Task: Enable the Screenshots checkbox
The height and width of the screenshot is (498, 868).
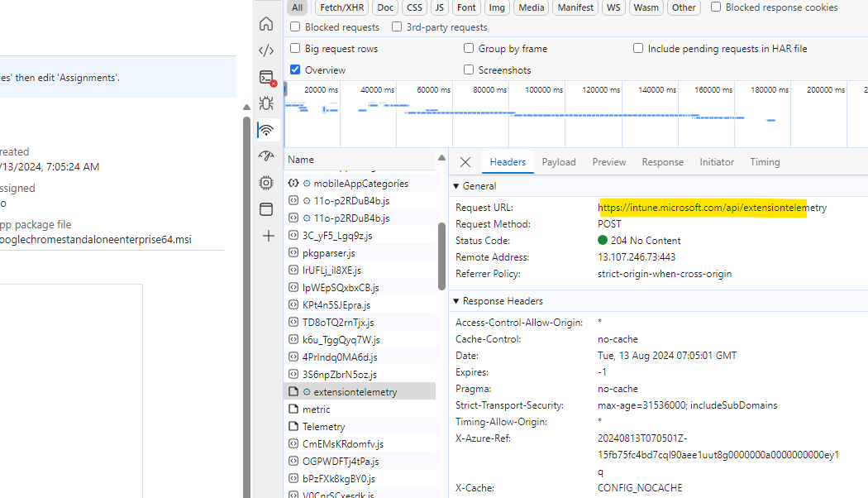Action: [x=469, y=69]
